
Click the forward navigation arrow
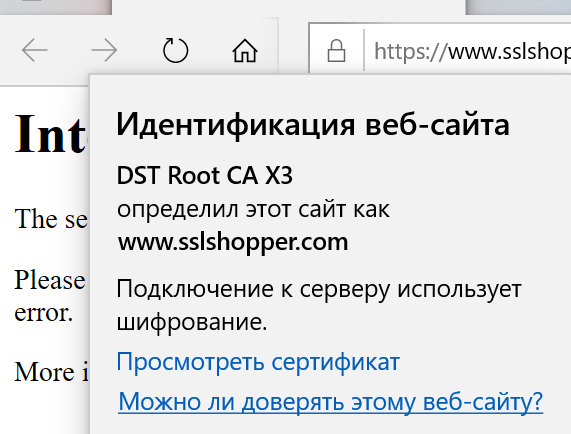click(104, 50)
